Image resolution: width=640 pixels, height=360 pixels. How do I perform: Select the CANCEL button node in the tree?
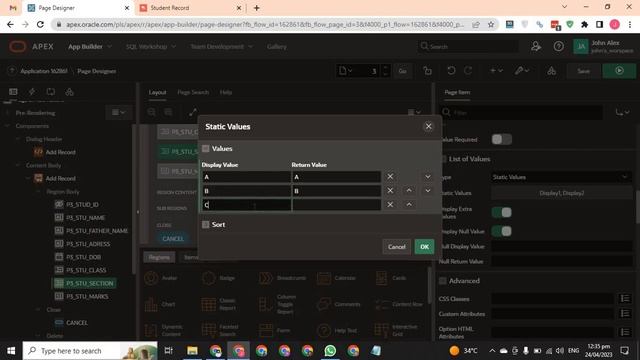[x=77, y=322]
